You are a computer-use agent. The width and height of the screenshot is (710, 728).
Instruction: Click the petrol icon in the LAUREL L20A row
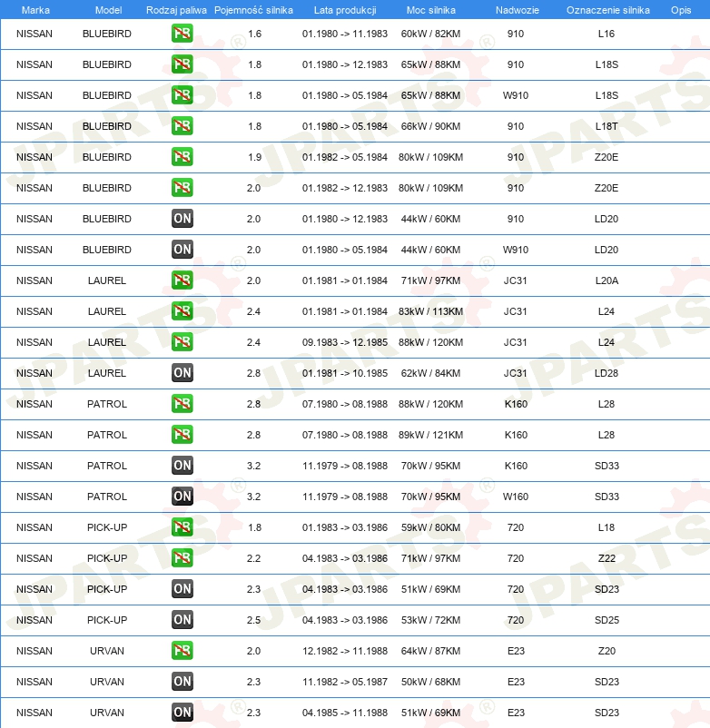(x=182, y=280)
